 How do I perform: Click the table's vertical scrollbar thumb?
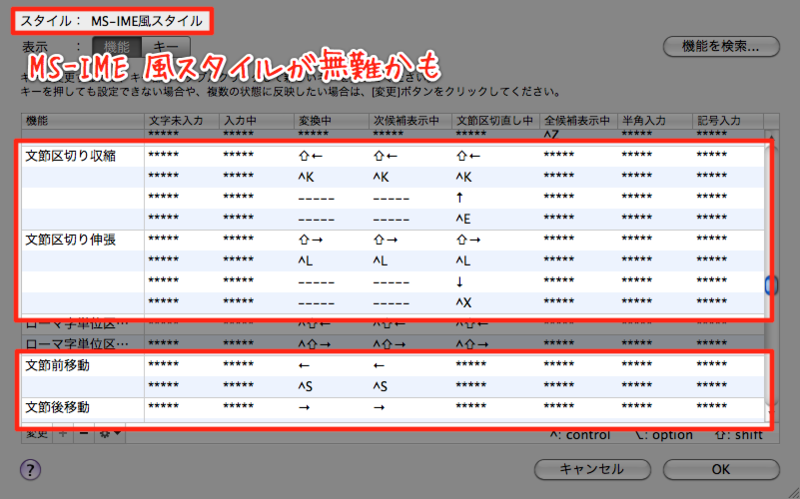771,285
